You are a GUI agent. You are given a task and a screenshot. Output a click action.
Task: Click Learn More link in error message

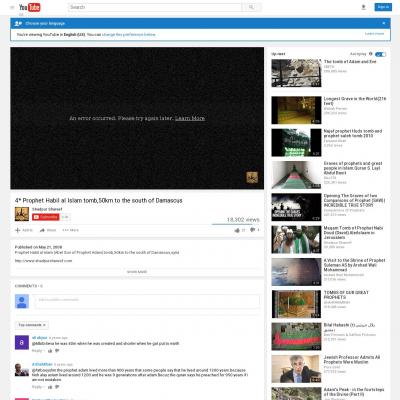point(190,118)
